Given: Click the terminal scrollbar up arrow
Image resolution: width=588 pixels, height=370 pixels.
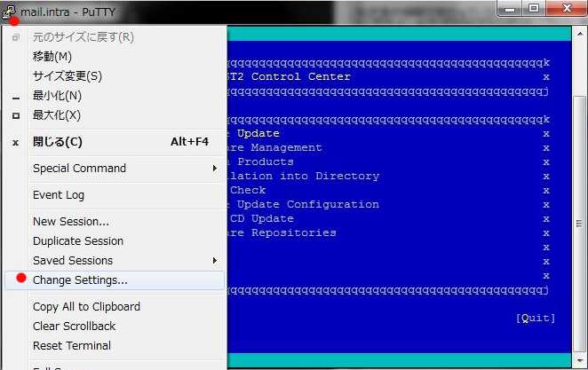Looking at the screenshot, I should pyautogui.click(x=580, y=33).
